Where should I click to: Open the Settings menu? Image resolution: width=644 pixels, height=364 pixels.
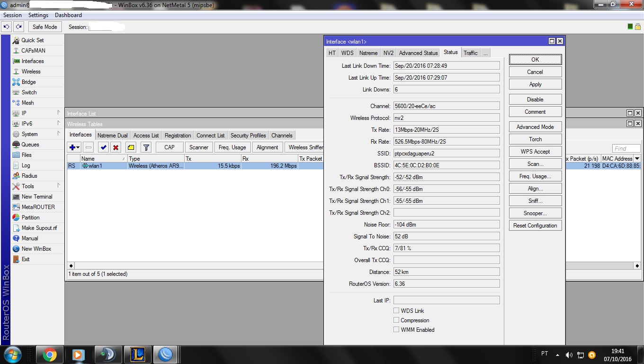(x=38, y=15)
